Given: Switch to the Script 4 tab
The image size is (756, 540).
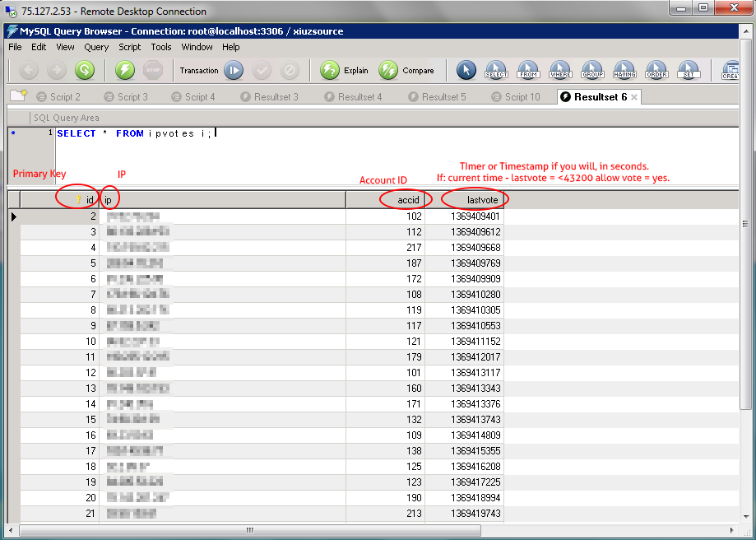Looking at the screenshot, I should click(193, 97).
